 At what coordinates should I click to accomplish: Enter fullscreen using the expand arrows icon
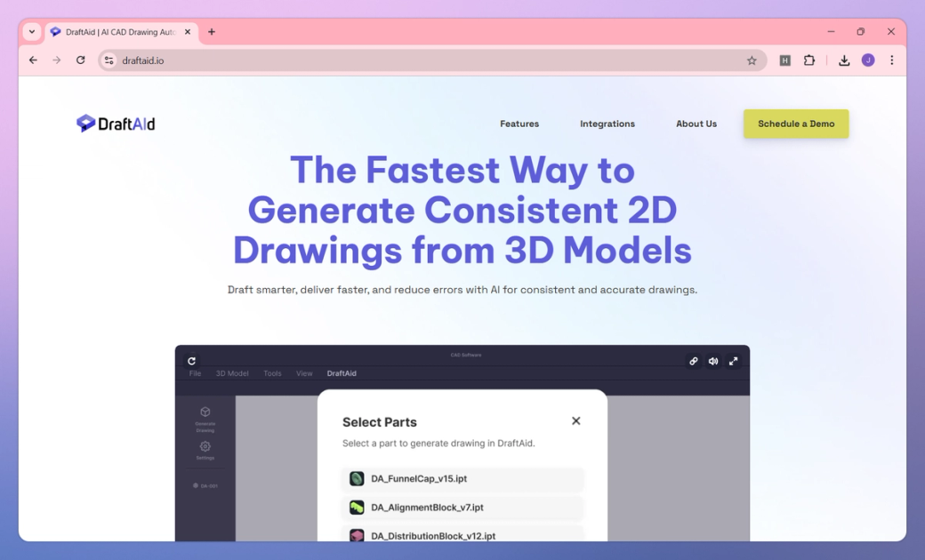733,361
